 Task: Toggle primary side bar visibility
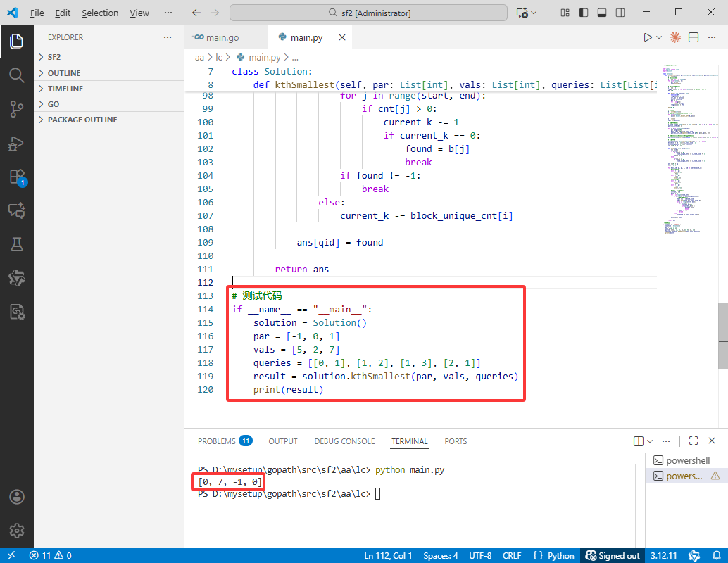(584, 13)
